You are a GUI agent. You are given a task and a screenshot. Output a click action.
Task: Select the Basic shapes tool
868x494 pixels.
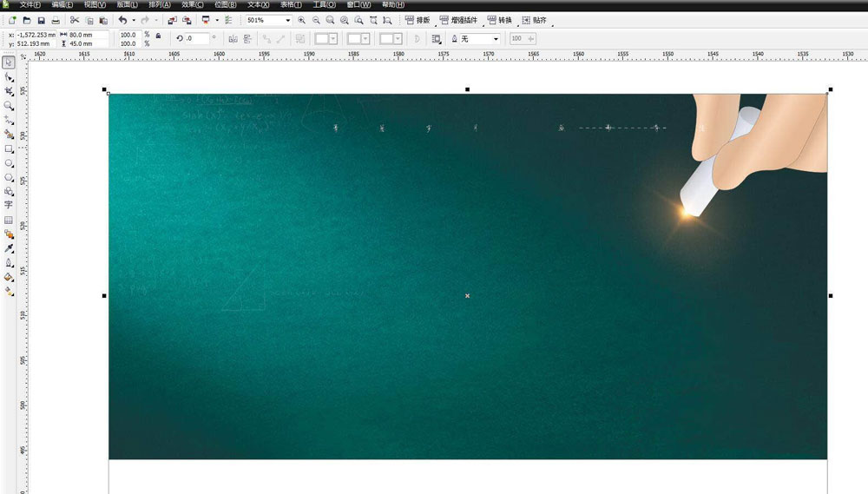[x=9, y=192]
